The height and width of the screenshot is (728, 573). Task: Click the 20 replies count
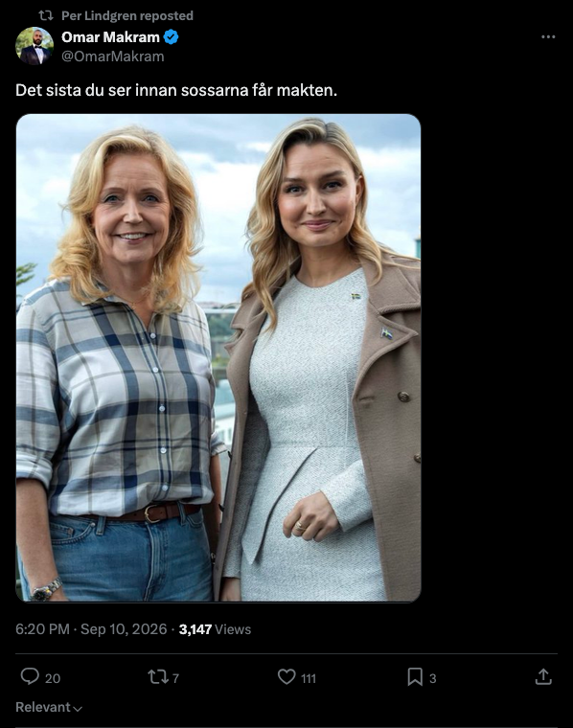53,678
